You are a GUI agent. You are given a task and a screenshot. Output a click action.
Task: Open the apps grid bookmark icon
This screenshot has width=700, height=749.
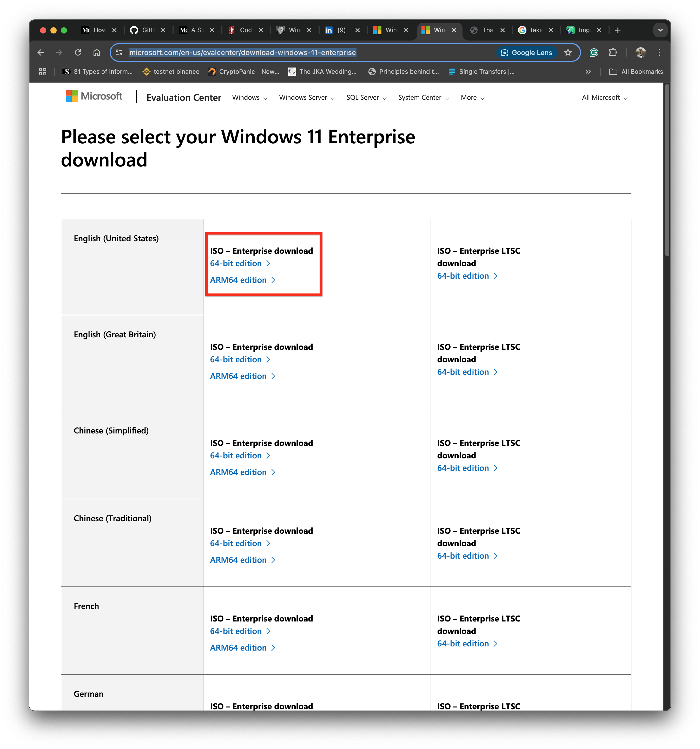43,72
